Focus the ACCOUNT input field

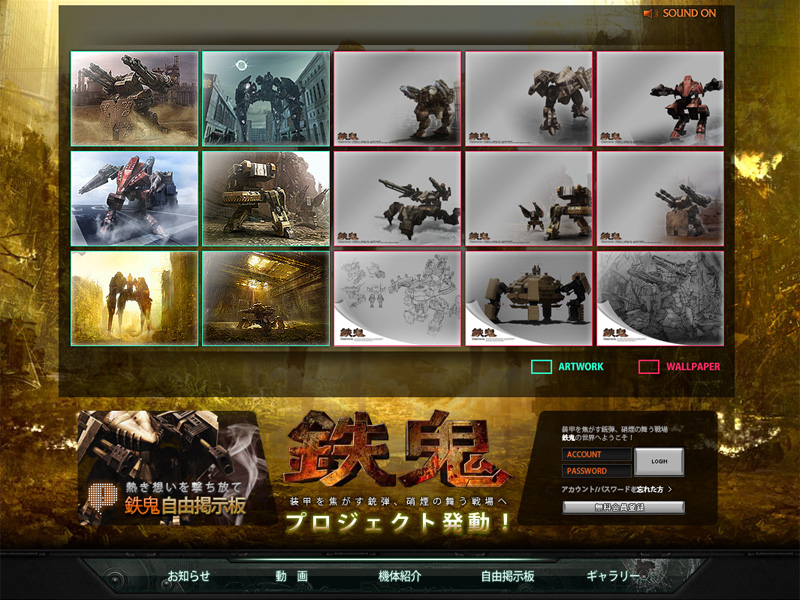pos(596,454)
